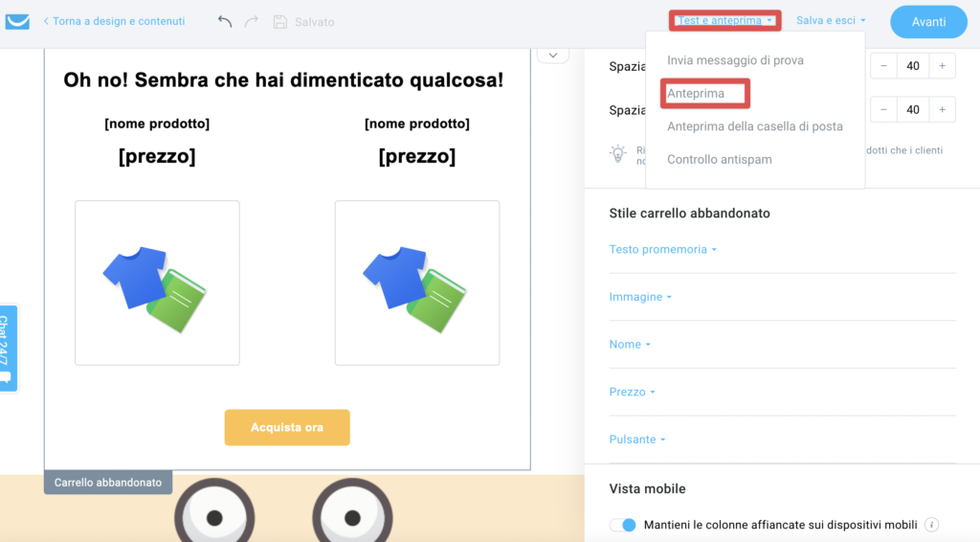Image resolution: width=980 pixels, height=542 pixels.
Task: Click the Vista mobile heading
Action: [647, 489]
